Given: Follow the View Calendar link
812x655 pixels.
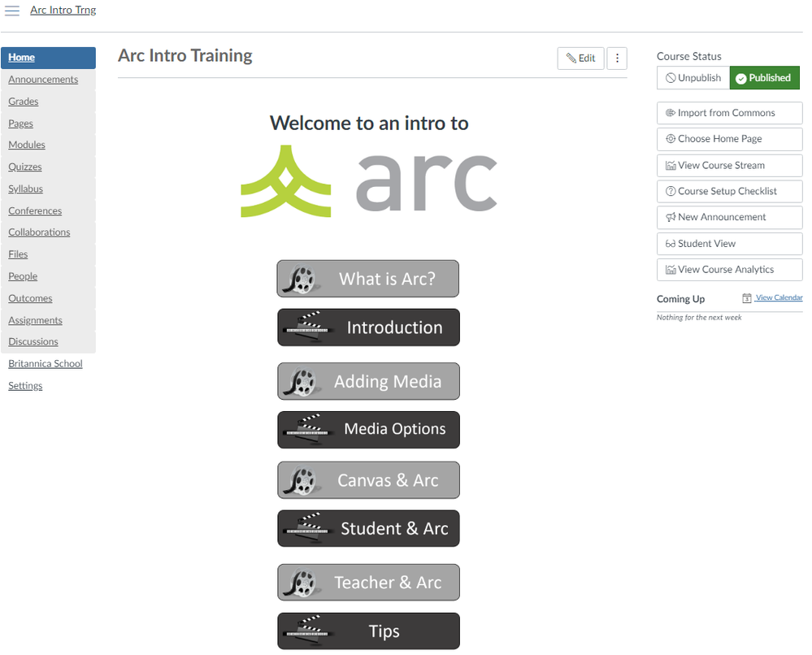Looking at the screenshot, I should point(779,297).
